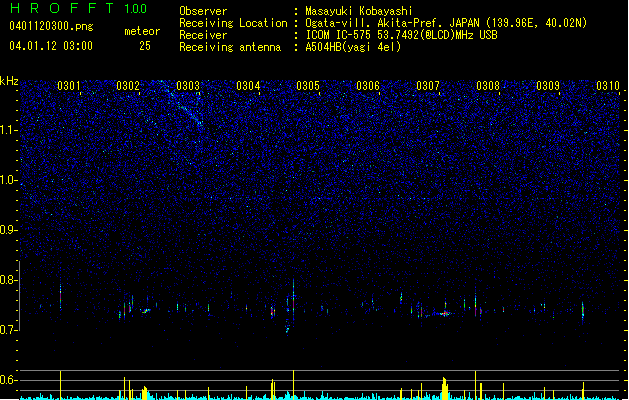
Task: Click the meteor count value 25
Action: pos(145,46)
